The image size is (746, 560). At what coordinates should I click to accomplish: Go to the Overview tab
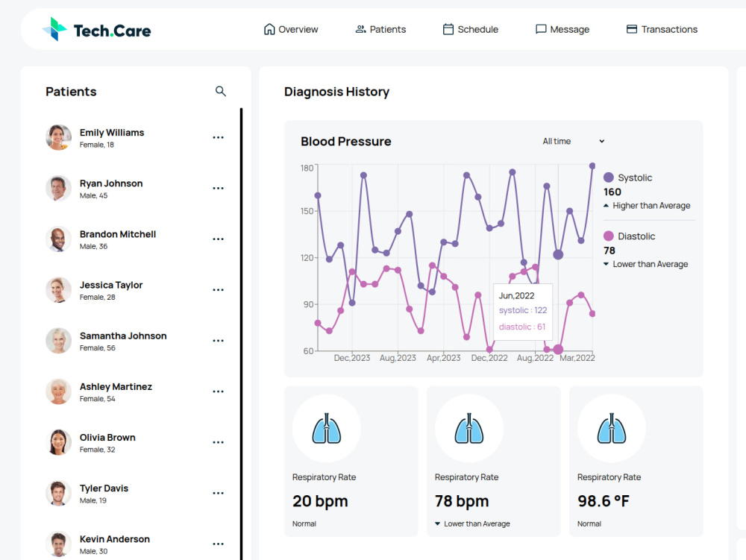coord(291,30)
